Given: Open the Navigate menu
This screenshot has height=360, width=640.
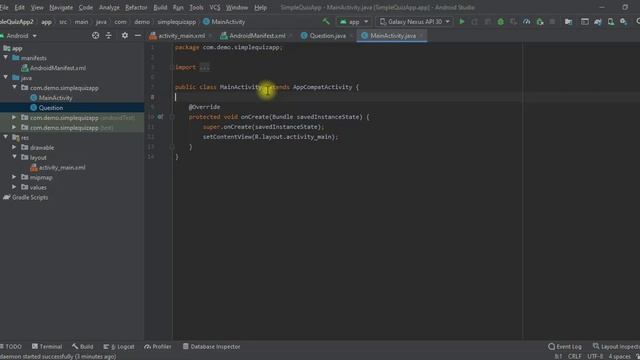Looking at the screenshot, I should [61, 7].
